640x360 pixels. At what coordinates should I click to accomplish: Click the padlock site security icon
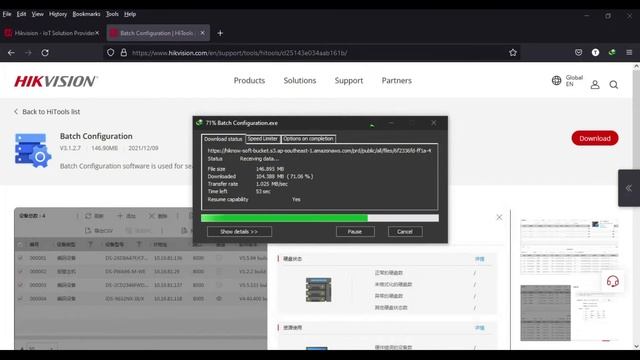(x=124, y=53)
